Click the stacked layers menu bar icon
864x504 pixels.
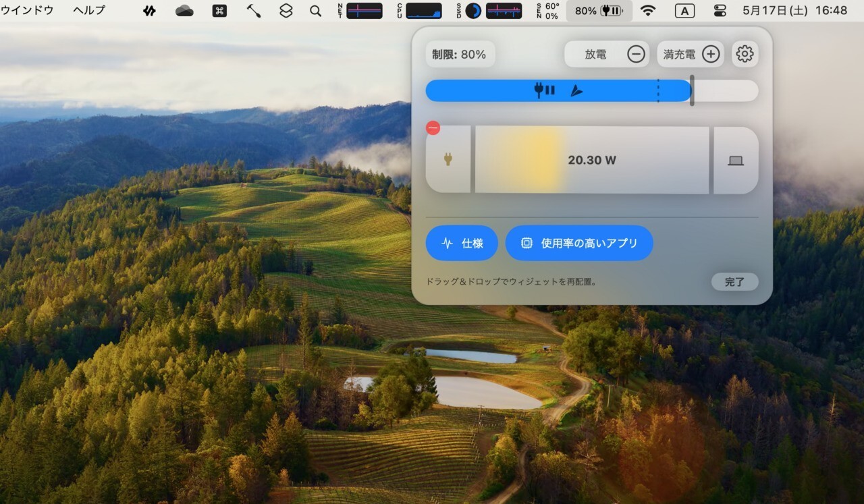[286, 11]
